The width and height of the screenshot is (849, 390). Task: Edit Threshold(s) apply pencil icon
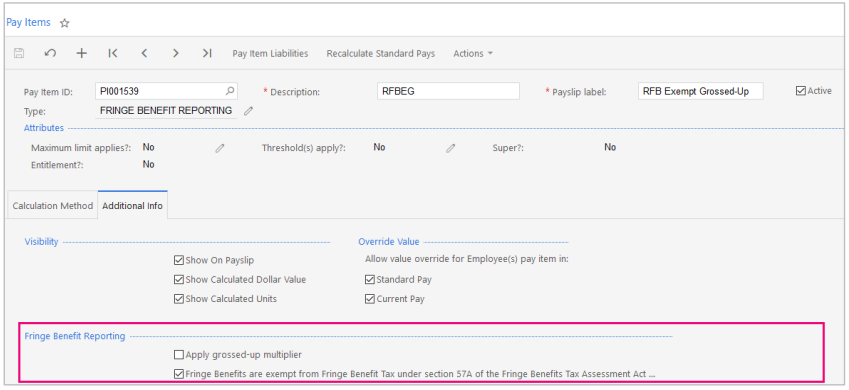pyautogui.click(x=450, y=148)
